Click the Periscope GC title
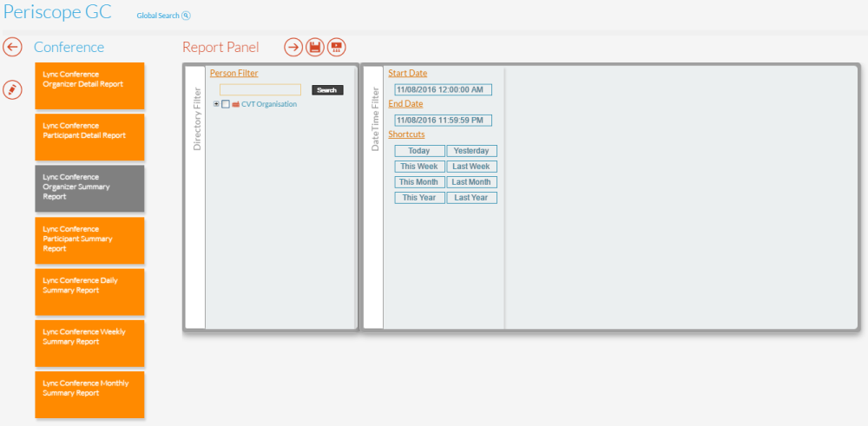Image resolution: width=868 pixels, height=426 pixels. point(57,12)
